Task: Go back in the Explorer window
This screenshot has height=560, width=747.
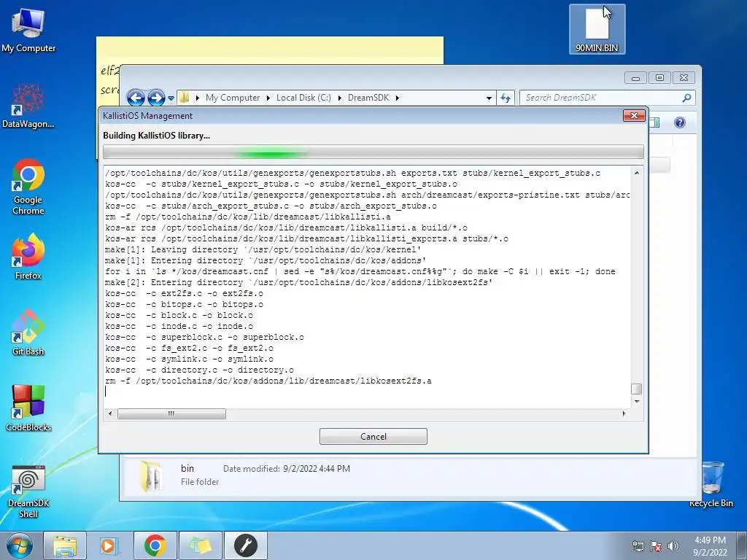Action: [x=136, y=98]
